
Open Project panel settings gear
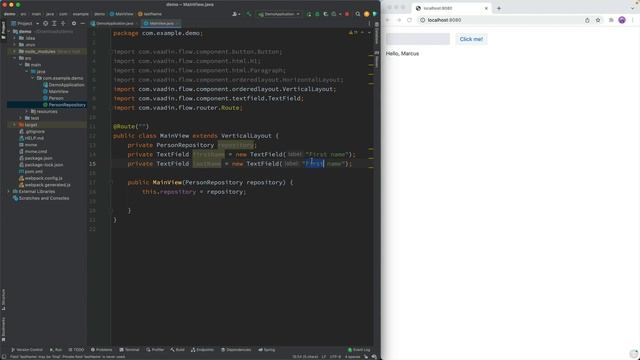[x=74, y=24]
